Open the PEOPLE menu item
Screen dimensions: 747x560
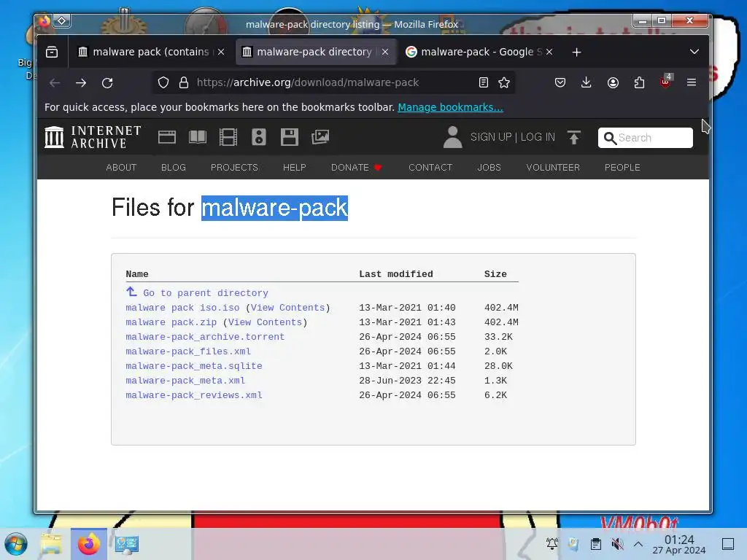point(622,168)
